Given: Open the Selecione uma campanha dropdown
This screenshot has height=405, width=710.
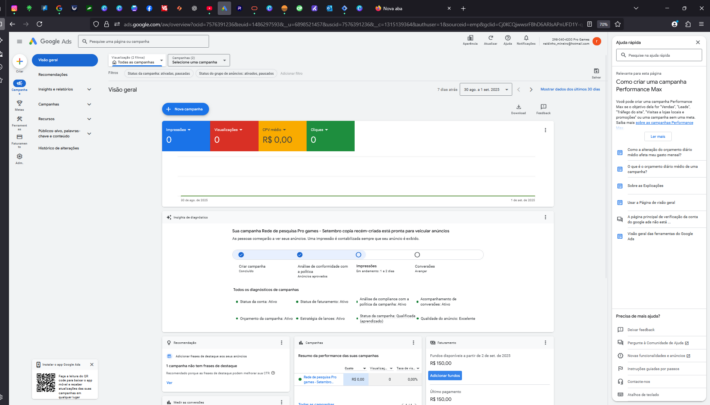Looking at the screenshot, I should [199, 61].
